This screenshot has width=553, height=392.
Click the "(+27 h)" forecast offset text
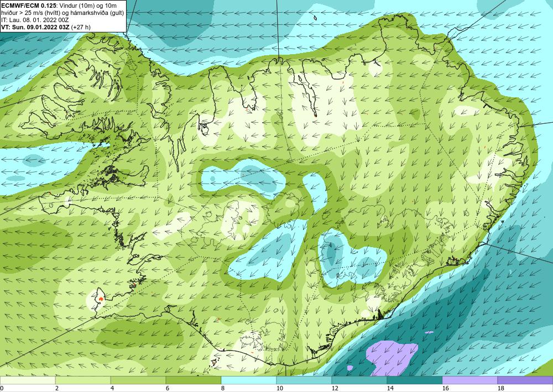click(x=81, y=27)
